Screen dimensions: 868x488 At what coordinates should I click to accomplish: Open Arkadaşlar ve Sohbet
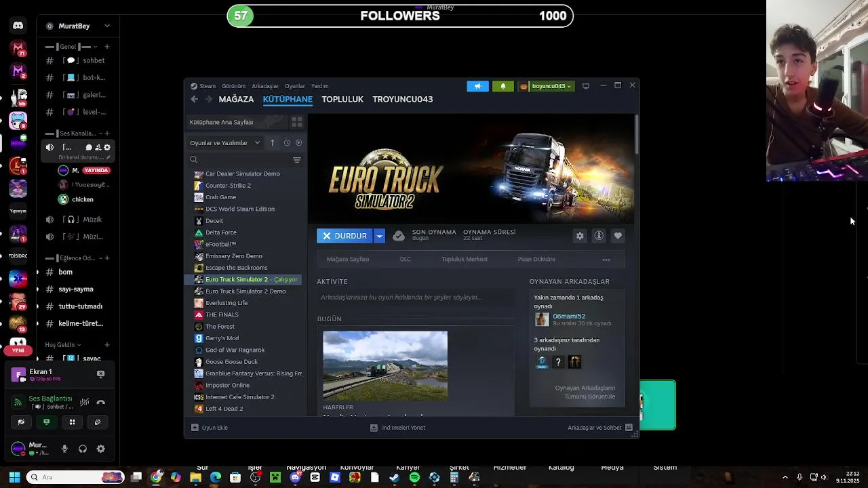(600, 428)
